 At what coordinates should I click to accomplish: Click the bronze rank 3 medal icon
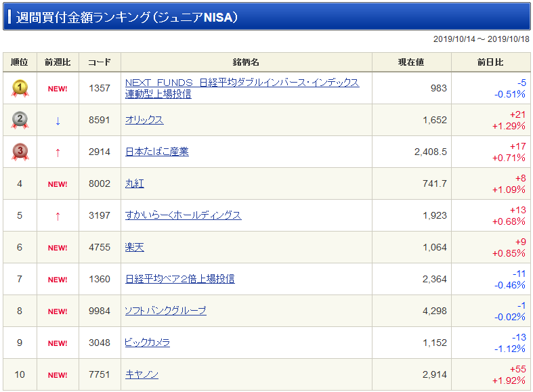coord(20,152)
